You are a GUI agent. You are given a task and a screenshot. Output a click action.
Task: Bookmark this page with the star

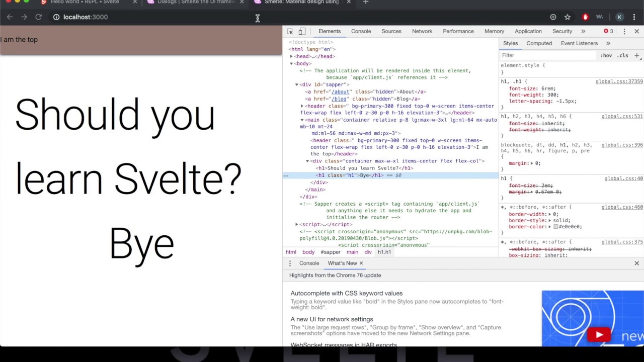(568, 17)
